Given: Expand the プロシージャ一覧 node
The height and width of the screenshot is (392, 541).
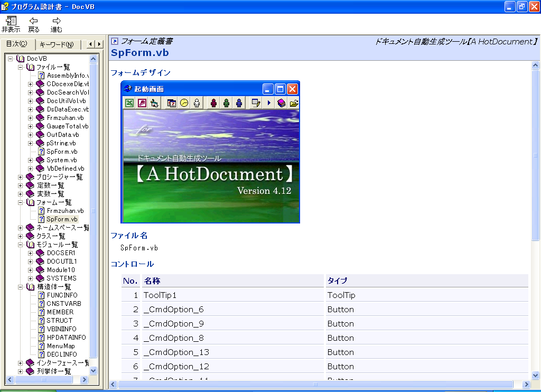Looking at the screenshot, I should tap(21, 177).
